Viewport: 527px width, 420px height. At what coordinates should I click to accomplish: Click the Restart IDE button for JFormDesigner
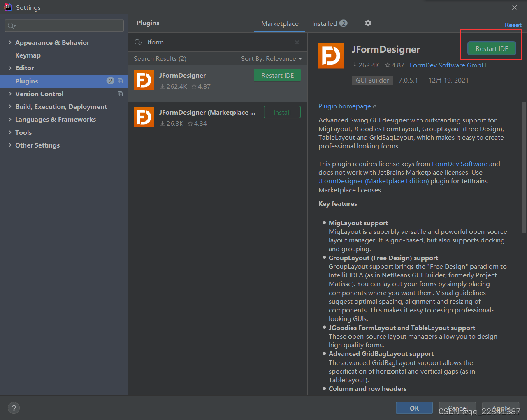491,48
